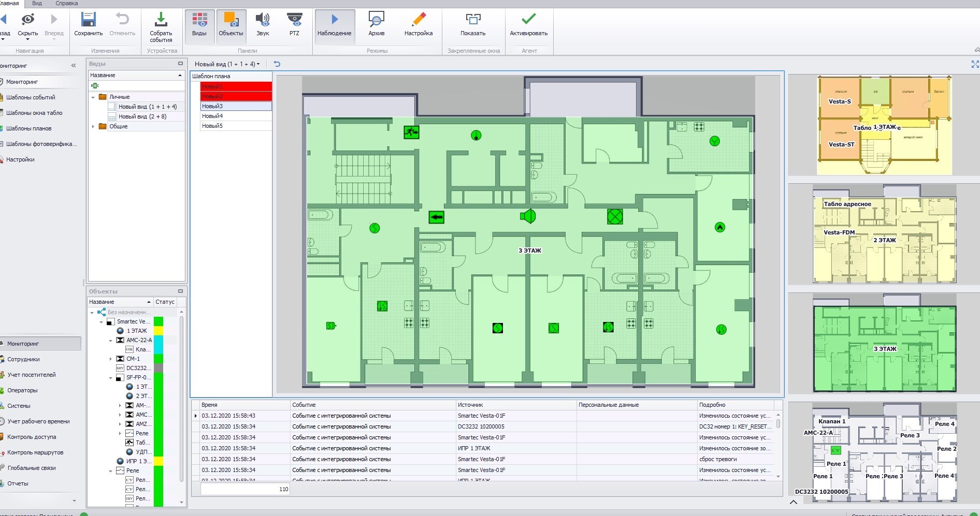
Task: Select Шаблоны событий in sidebar
Action: [31, 97]
